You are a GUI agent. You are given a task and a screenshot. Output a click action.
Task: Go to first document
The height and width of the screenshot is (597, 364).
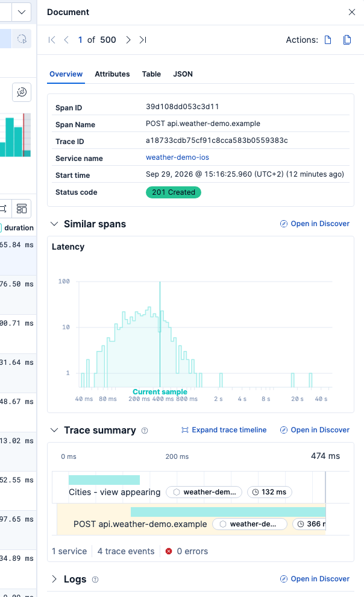(52, 40)
